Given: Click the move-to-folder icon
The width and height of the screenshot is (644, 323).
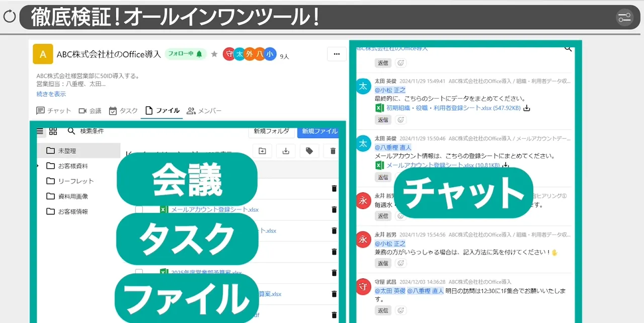Looking at the screenshot, I should coord(262,151).
